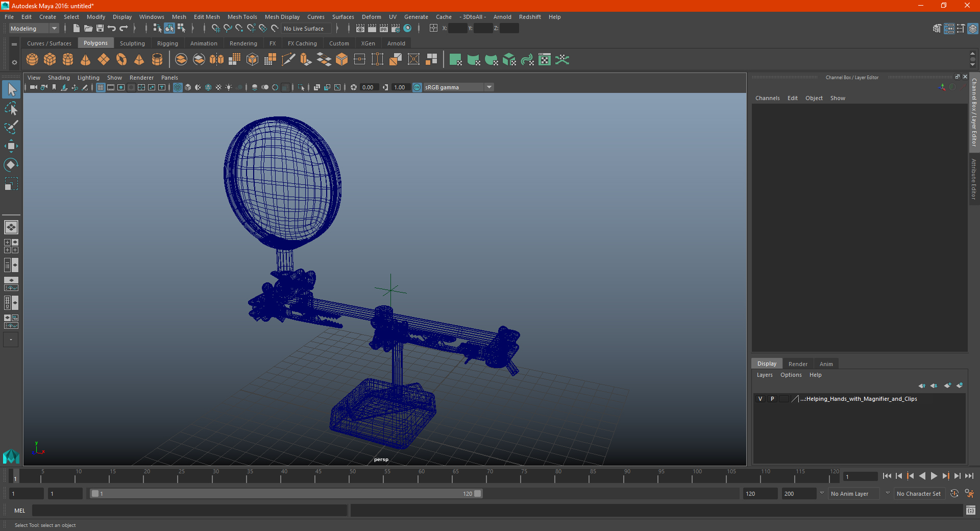Click the Save Scene icon
This screenshot has width=980, height=531.
[x=100, y=29]
